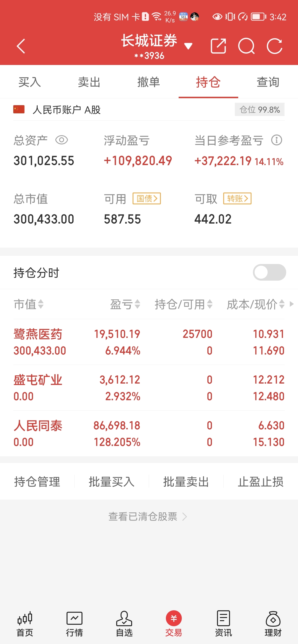Open 查看已清仓股票 link
Image resolution: width=298 pixels, height=644 pixels.
148,516
